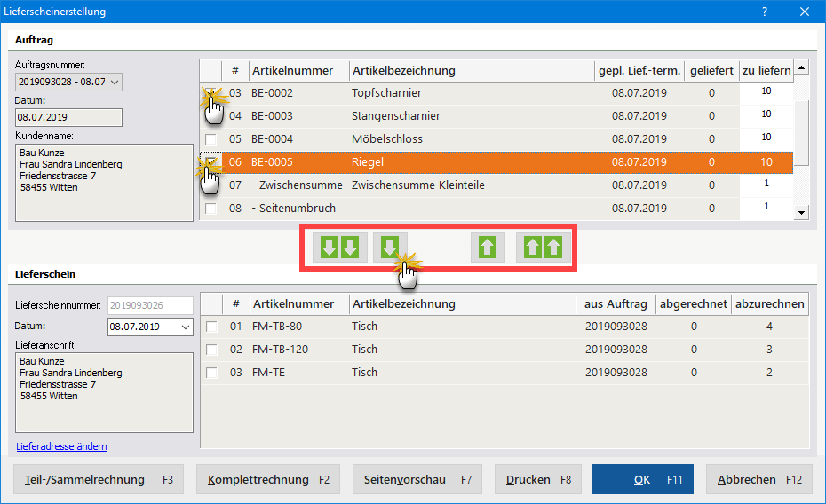Expand the Lieferschein Datum date picker
Viewport: 826px width, 504px height.
click(x=185, y=327)
